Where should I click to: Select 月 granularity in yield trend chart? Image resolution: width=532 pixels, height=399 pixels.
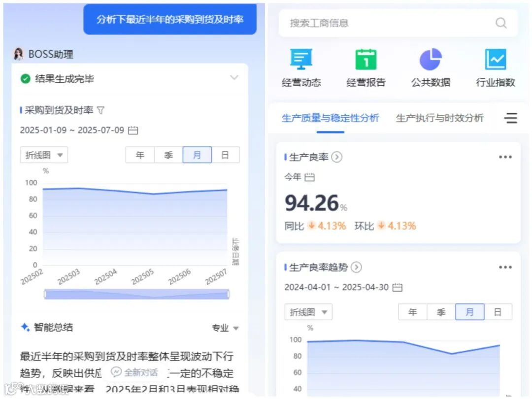pos(470,312)
